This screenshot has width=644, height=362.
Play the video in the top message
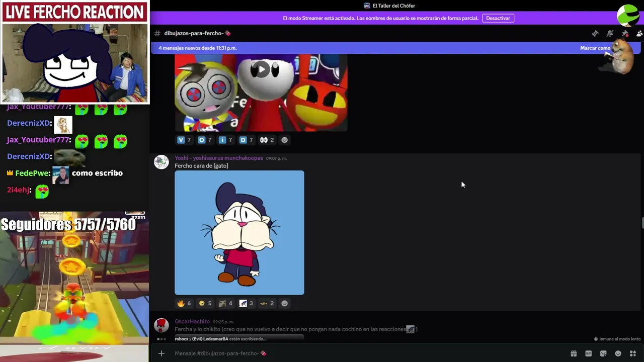point(261,69)
